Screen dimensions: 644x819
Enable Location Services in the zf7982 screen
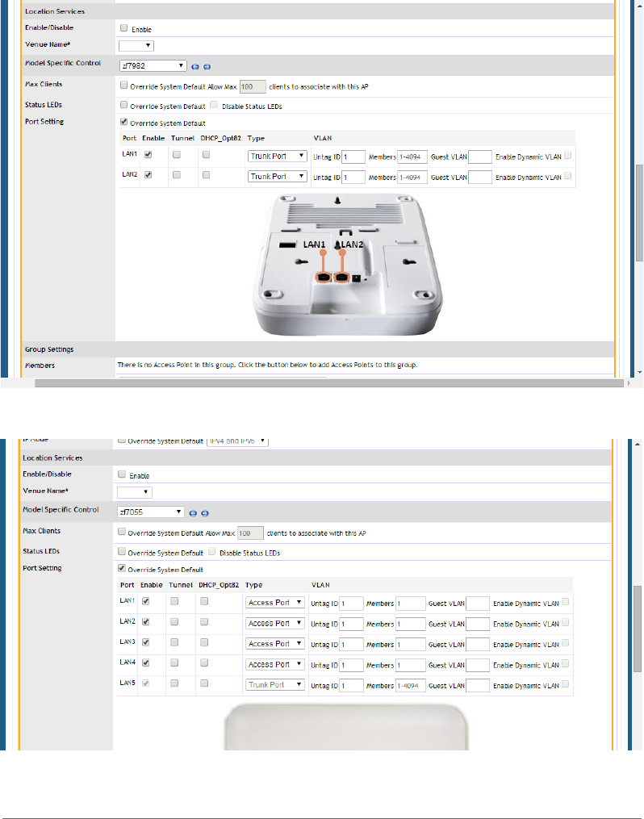pos(123,28)
